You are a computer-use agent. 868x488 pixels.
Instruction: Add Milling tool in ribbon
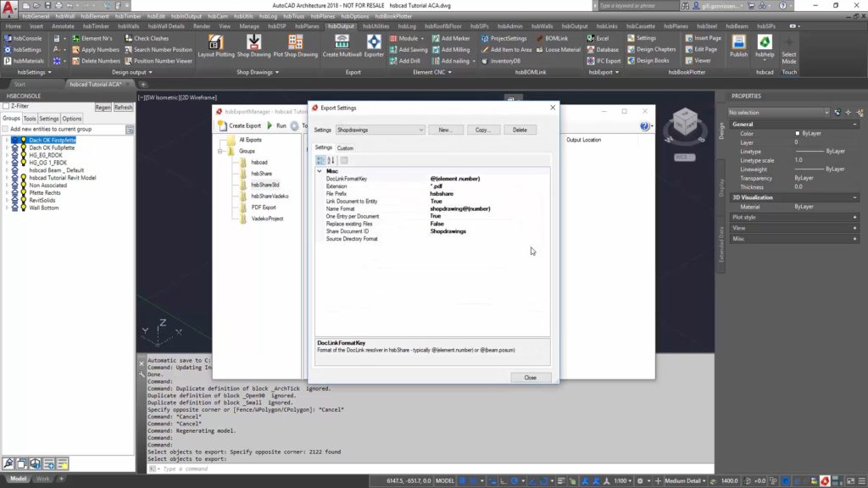point(451,49)
